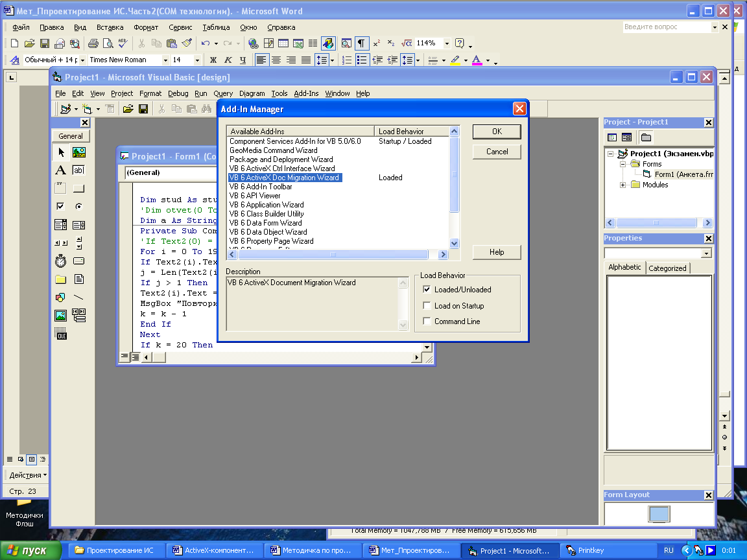Open Tools menu in Visual Basic
This screenshot has height=560, width=747.
pyautogui.click(x=279, y=93)
